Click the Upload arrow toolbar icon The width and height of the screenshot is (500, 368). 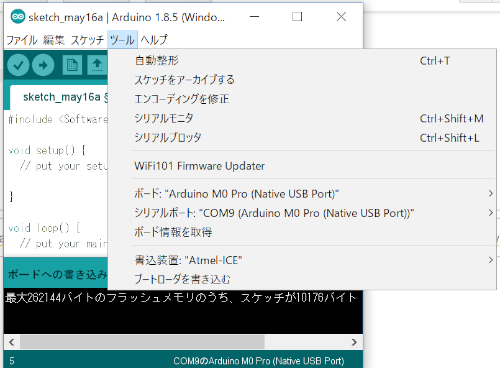43,65
